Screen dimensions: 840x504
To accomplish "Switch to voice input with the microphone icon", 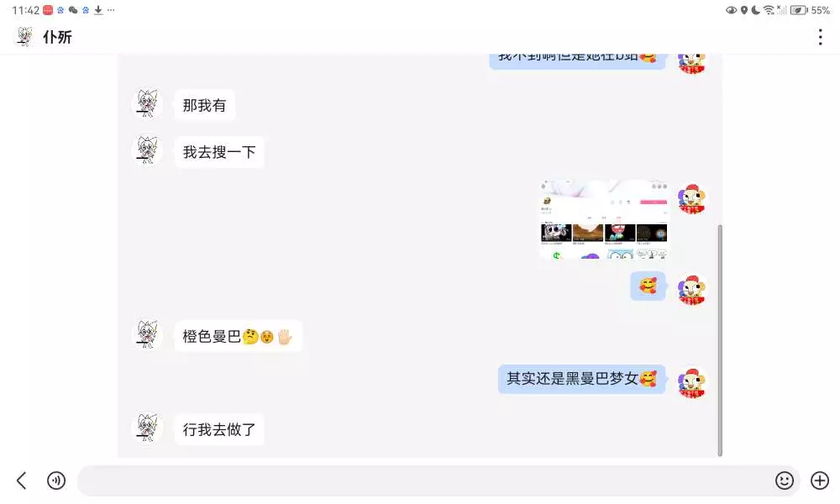I will [56, 480].
